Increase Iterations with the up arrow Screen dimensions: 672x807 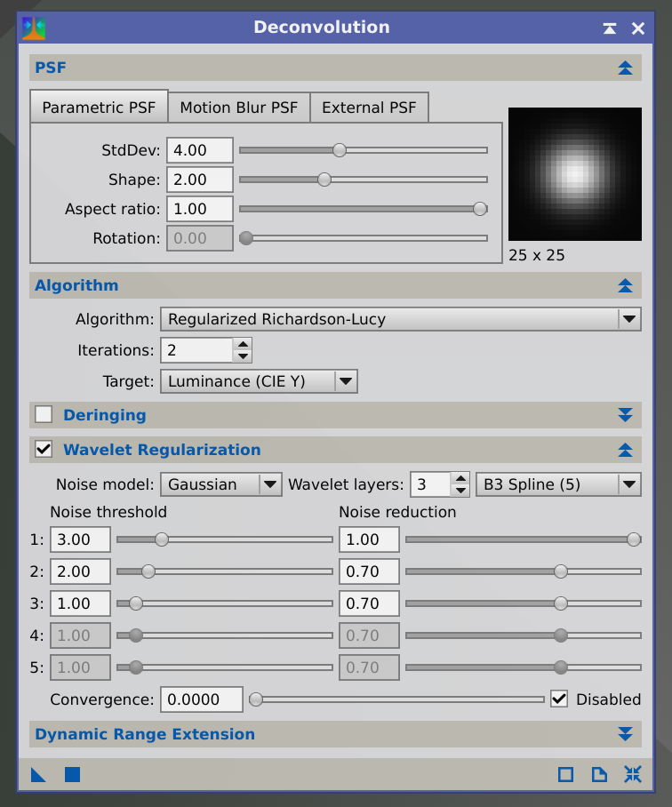pos(243,344)
